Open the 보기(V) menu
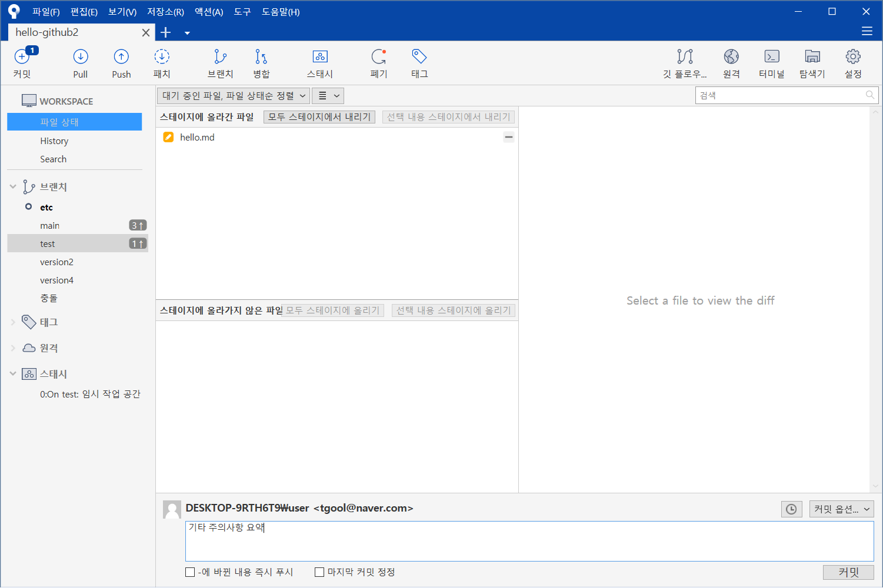Screen dimensions: 883x588 (122, 12)
